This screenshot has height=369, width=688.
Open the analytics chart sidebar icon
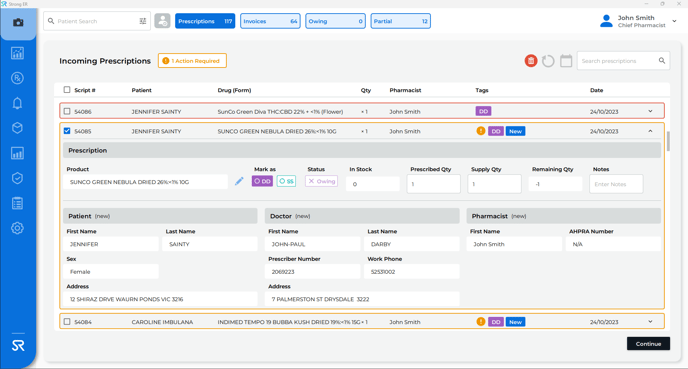pyautogui.click(x=18, y=53)
